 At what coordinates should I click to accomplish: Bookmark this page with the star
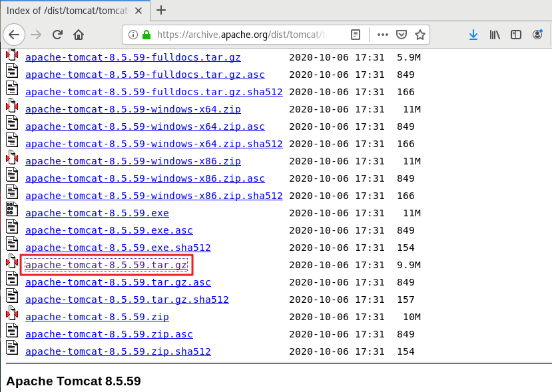point(420,35)
